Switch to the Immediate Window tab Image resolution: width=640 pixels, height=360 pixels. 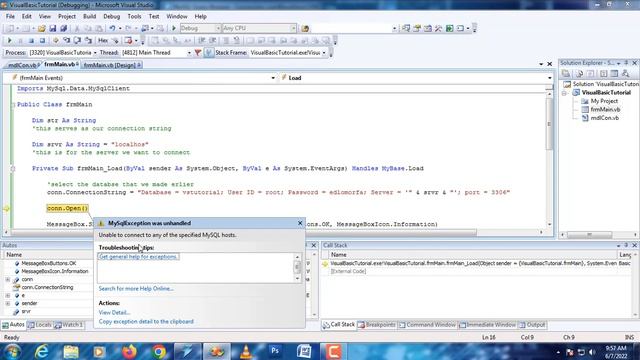[488, 325]
